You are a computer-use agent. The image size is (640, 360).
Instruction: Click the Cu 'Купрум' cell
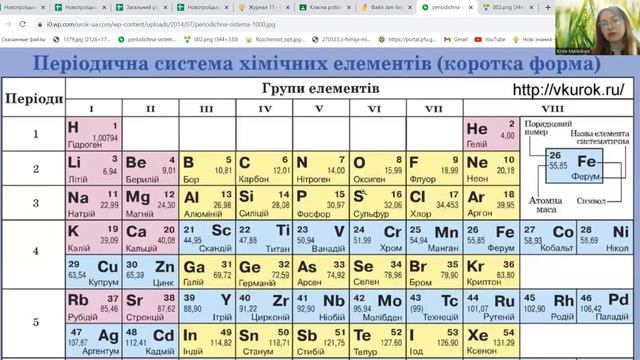(x=93, y=272)
